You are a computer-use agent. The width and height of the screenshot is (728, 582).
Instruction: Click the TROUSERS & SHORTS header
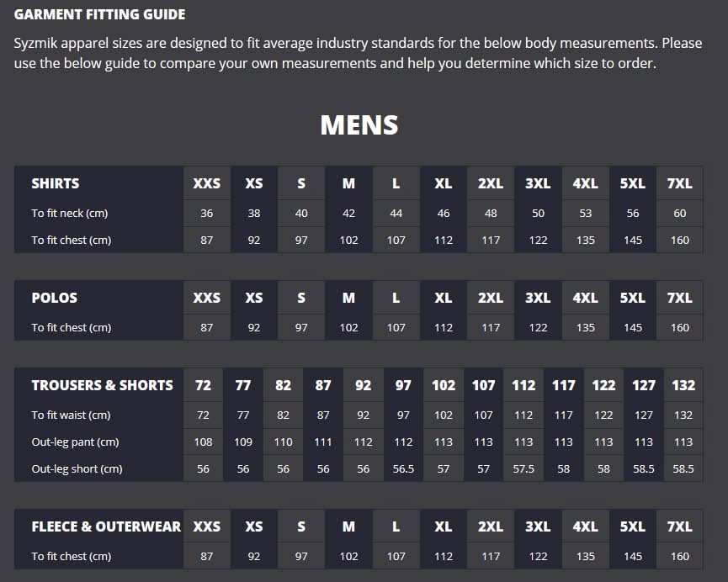pos(102,385)
